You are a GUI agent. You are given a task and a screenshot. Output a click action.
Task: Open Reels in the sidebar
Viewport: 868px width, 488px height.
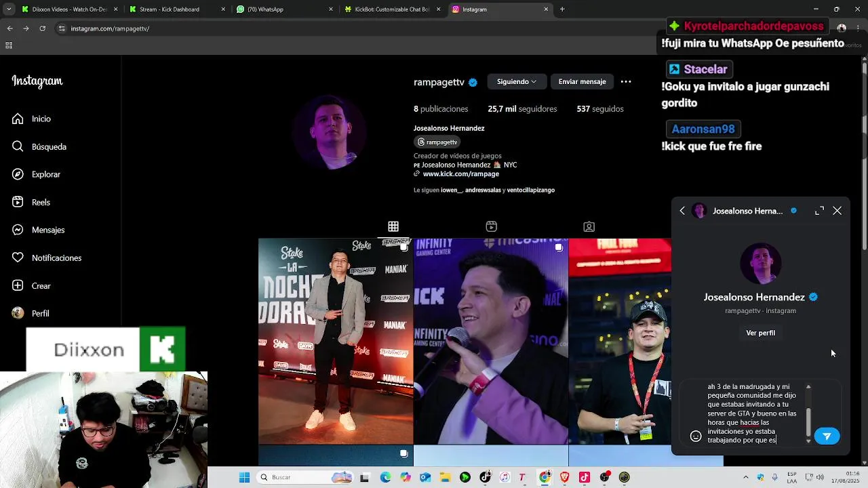(31, 202)
